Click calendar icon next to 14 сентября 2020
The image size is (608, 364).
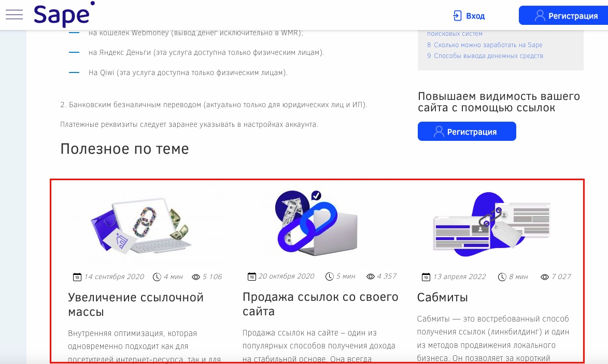tap(77, 277)
